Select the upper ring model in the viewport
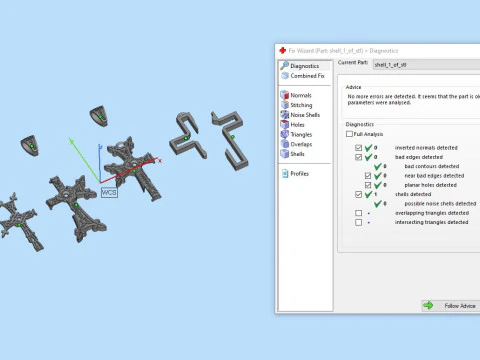Image resolution: width=480 pixels, height=360 pixels. [x=99, y=116]
